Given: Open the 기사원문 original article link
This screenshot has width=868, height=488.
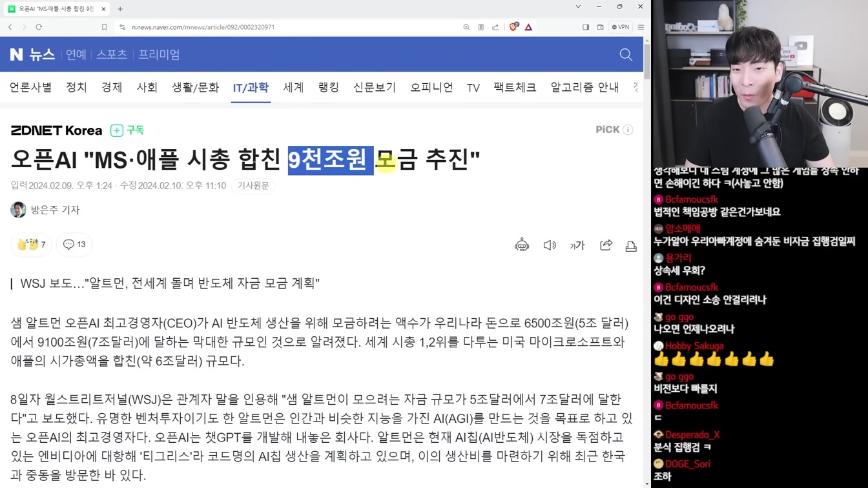Looking at the screenshot, I should (x=253, y=186).
